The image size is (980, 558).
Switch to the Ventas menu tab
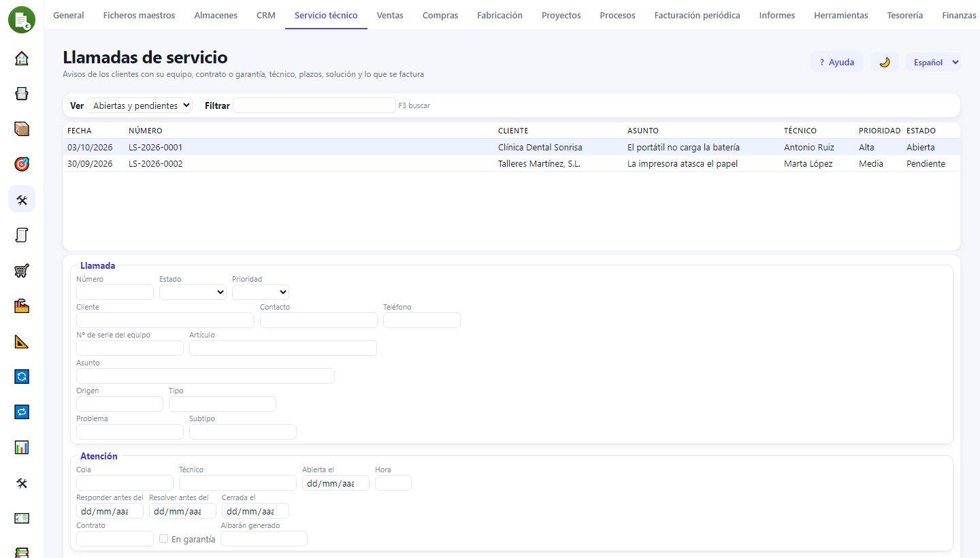[x=390, y=15]
